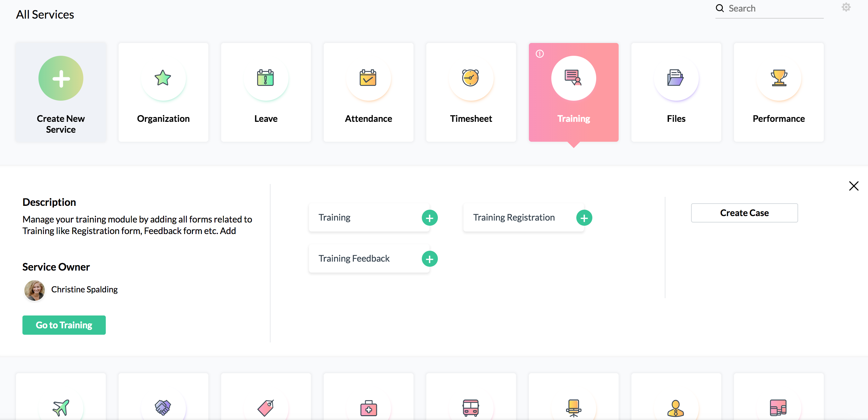Click the Timesheet alarm clock icon
Screen dimensions: 868x420
coord(471,78)
